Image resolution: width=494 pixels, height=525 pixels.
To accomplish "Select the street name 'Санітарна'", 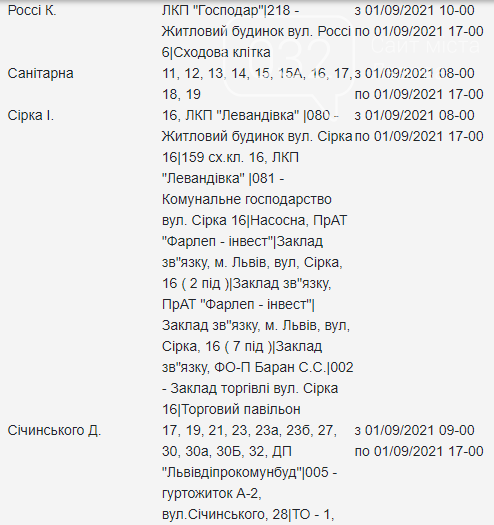I will [41, 73].
